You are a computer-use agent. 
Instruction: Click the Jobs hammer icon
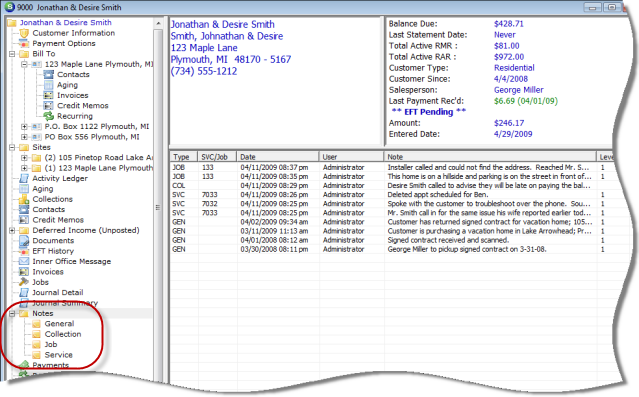pyautogui.click(x=24, y=282)
